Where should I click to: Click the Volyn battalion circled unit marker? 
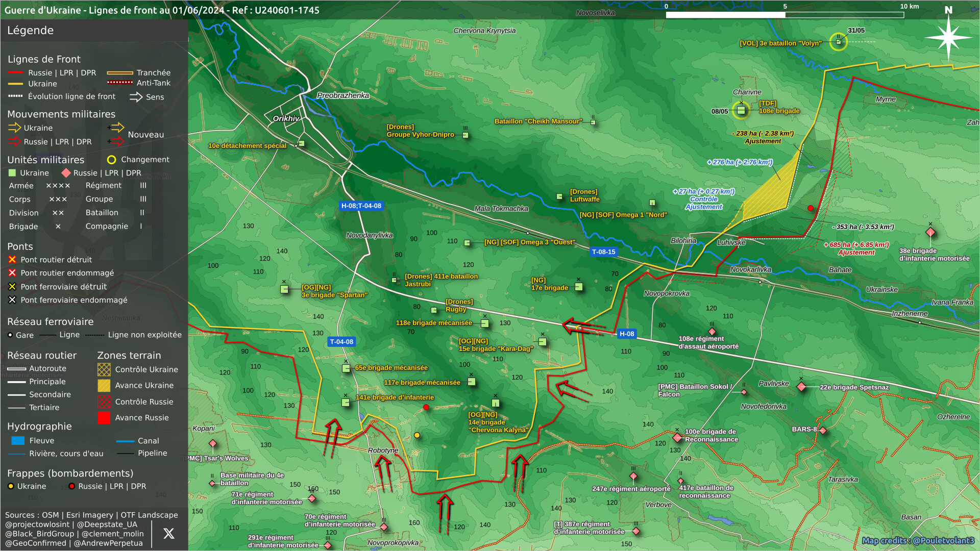click(x=838, y=42)
